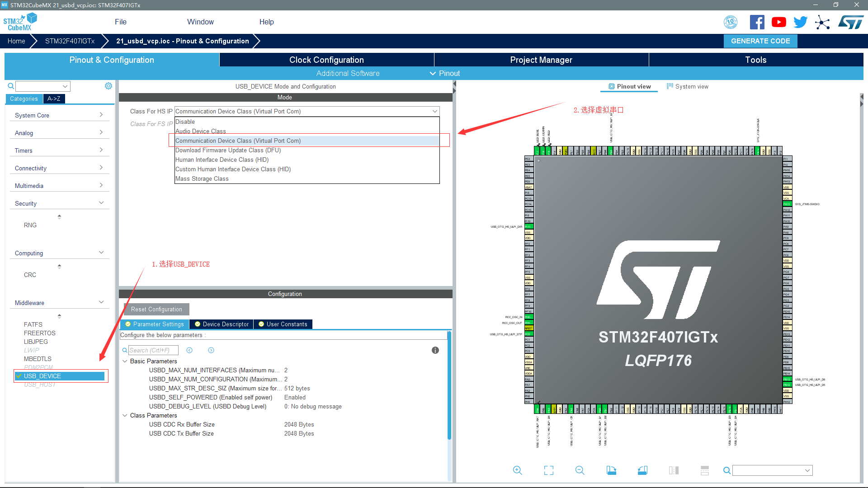Click the parameter Search field
Viewport: 868px width, 488px height.
coord(153,350)
